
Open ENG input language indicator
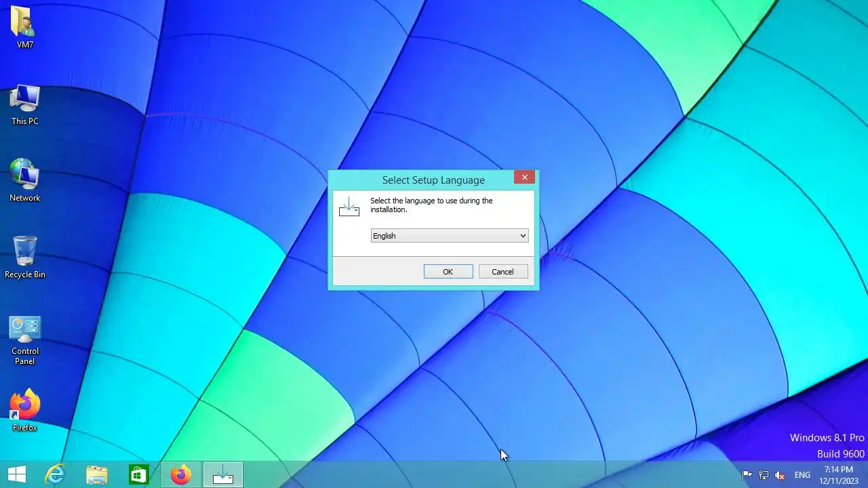[802, 475]
